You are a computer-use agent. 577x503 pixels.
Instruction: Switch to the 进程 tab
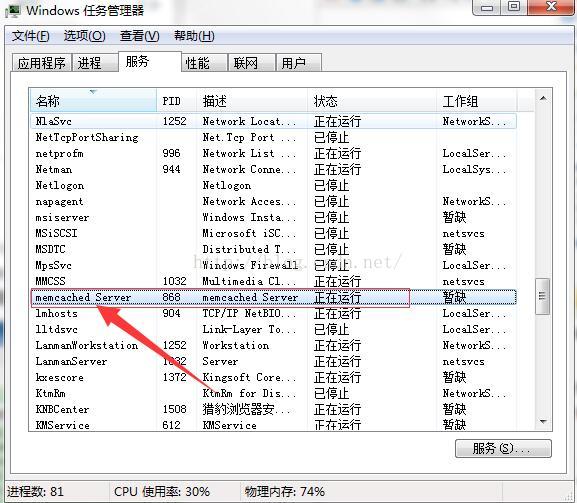(95, 63)
